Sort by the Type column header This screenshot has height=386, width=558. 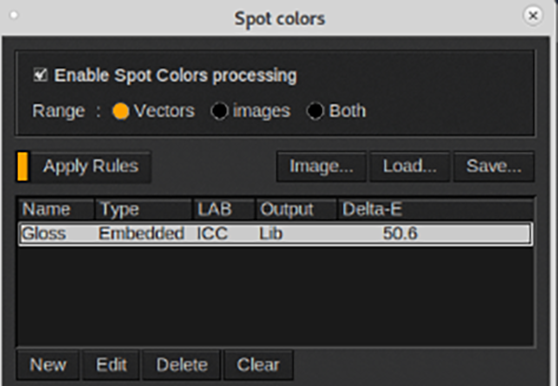tap(144, 209)
